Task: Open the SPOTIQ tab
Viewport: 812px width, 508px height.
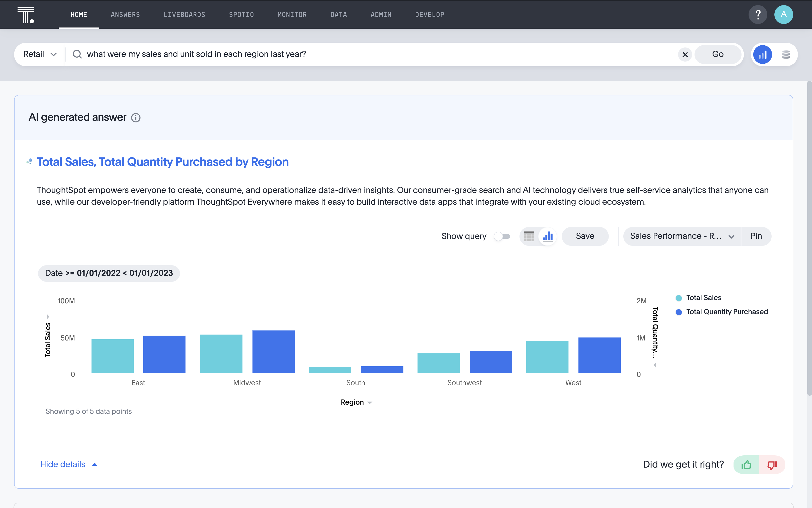Action: (241, 14)
